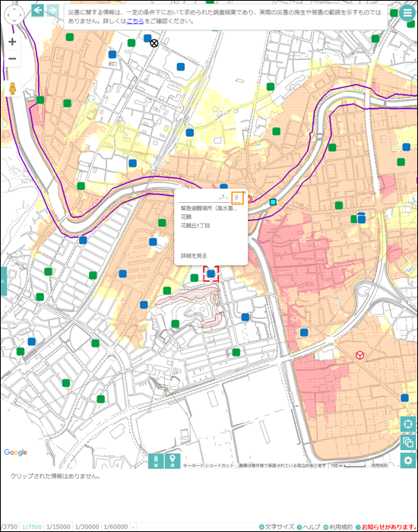Click 詳細を見る in the popup
Image resolution: width=418 pixels, height=532 pixels.
194,256
